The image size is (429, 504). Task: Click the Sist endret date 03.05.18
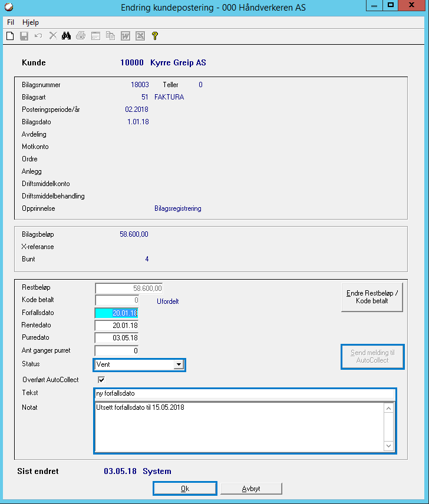pyautogui.click(x=120, y=471)
